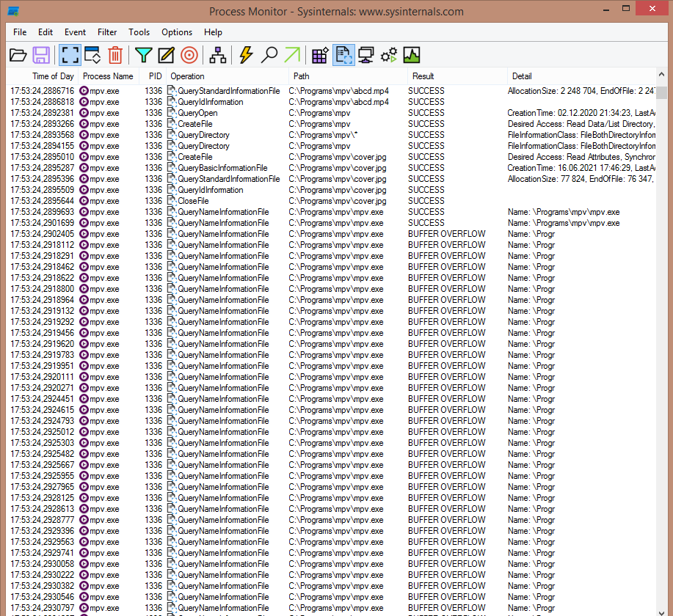Open the Highlight pencil icon
The width and height of the screenshot is (673, 616).
tap(166, 55)
